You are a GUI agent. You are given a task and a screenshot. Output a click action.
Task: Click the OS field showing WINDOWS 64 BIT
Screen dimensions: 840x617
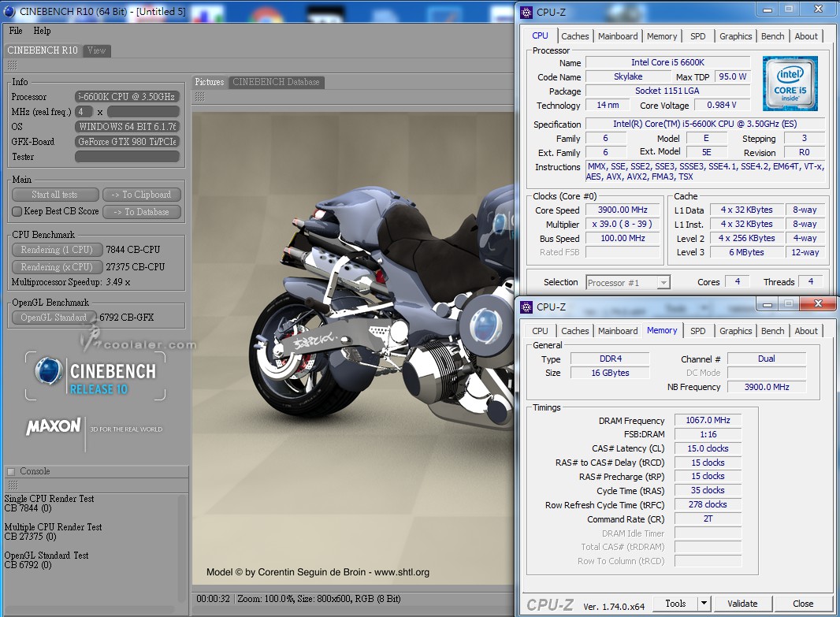[x=127, y=126]
